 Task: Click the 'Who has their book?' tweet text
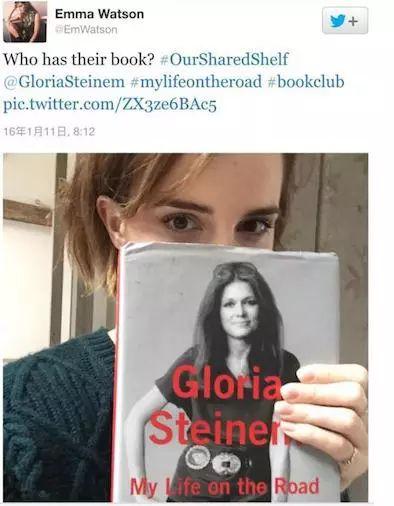[x=80, y=59]
